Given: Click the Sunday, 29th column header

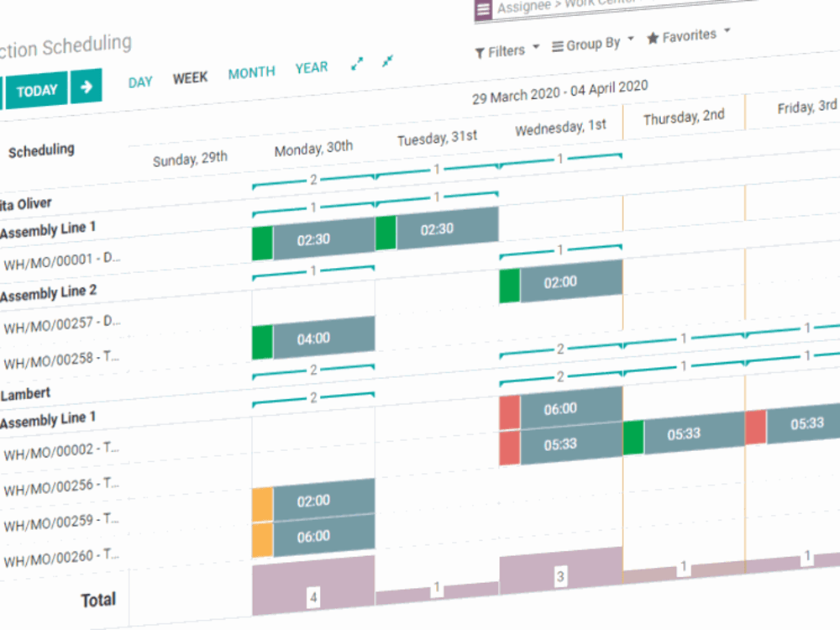Looking at the screenshot, I should tap(190, 159).
